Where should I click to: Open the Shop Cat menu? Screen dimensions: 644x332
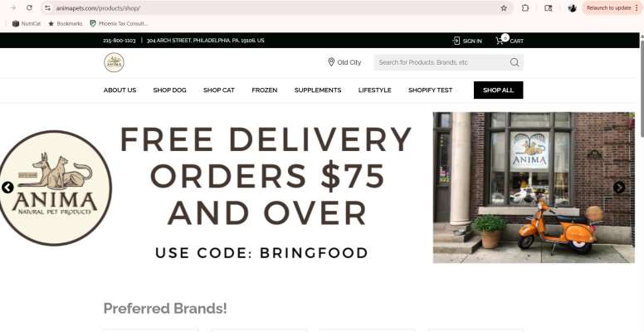point(219,90)
